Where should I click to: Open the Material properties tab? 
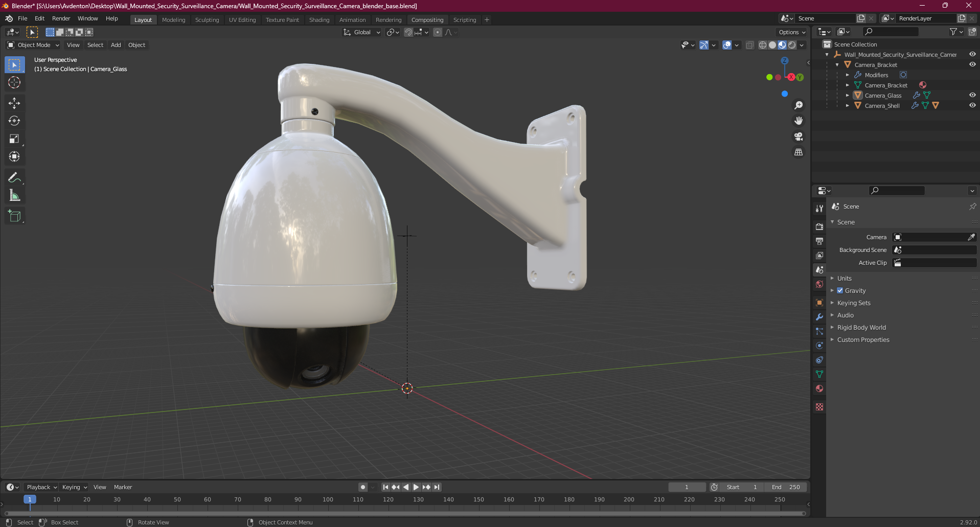coord(819,388)
